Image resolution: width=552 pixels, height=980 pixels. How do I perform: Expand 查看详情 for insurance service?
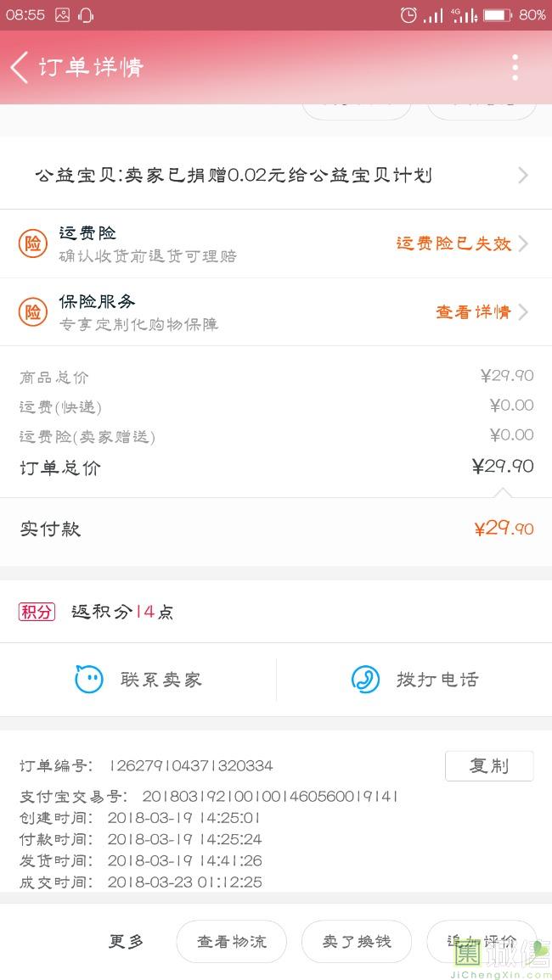coord(523,312)
